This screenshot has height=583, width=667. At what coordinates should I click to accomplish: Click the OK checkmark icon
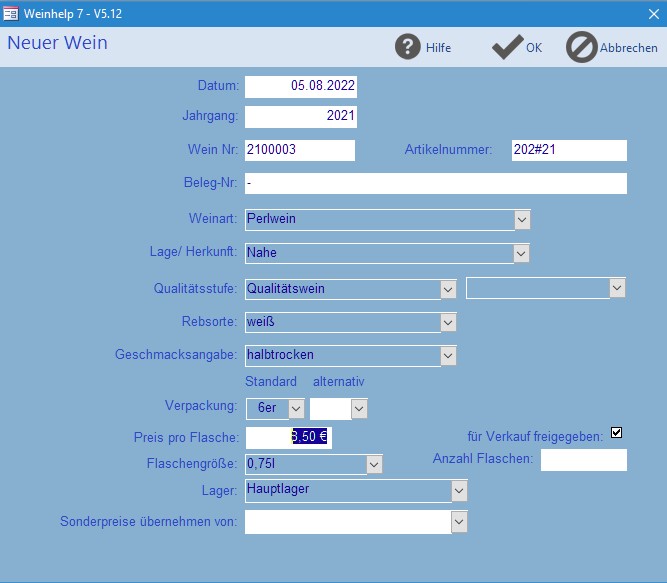[x=507, y=47]
